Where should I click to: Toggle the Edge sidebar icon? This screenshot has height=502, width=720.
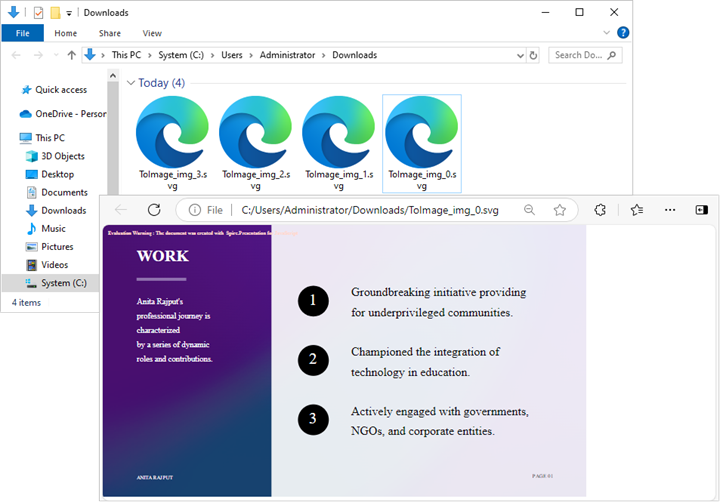(702, 210)
